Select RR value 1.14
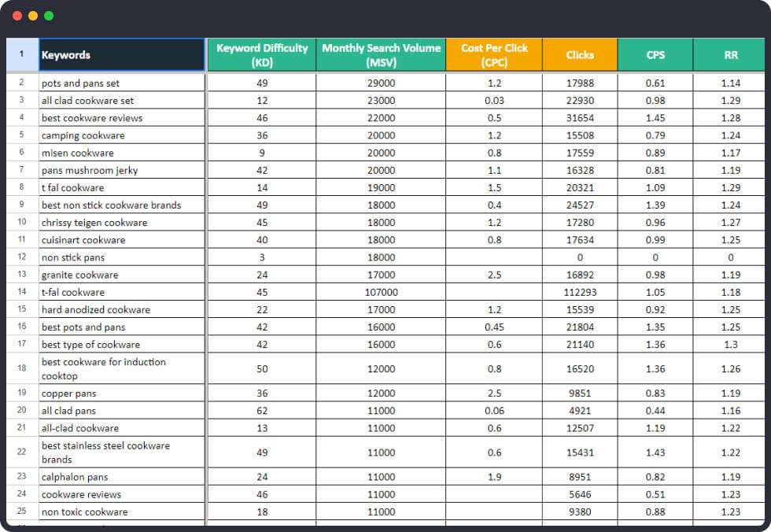Image resolution: width=771 pixels, height=532 pixels. click(731, 83)
